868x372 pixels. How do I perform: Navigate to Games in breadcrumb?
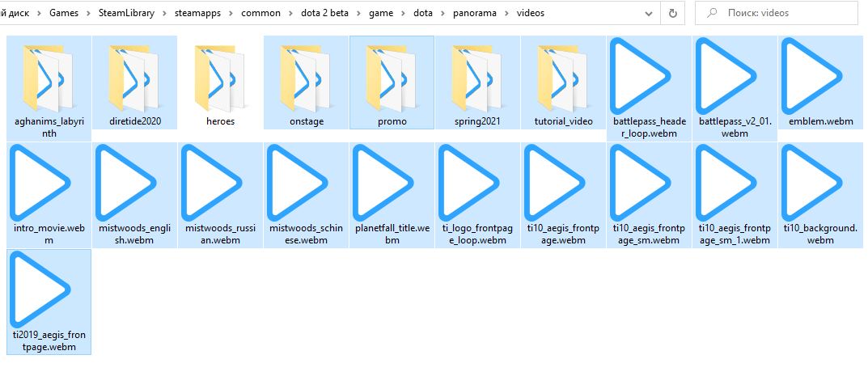64,13
